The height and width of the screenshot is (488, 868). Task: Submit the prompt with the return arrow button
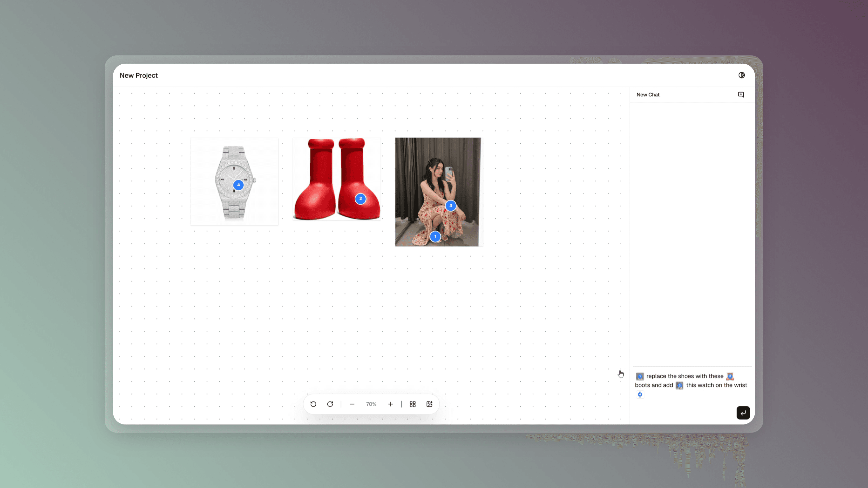743,413
